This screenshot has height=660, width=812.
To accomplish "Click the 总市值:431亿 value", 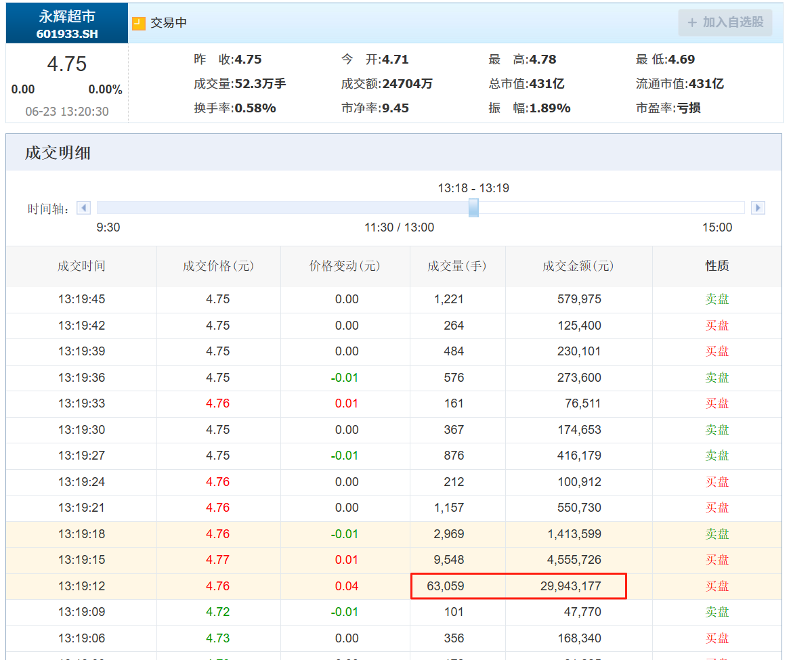I will 527,84.
